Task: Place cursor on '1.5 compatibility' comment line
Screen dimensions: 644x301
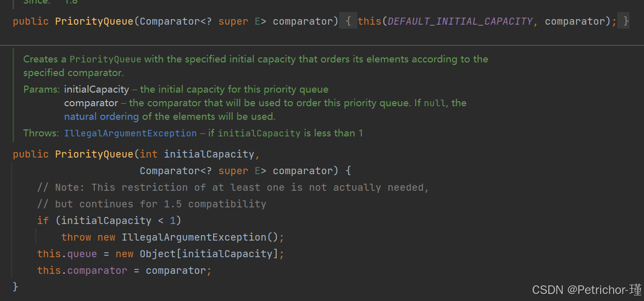Action: 152,204
